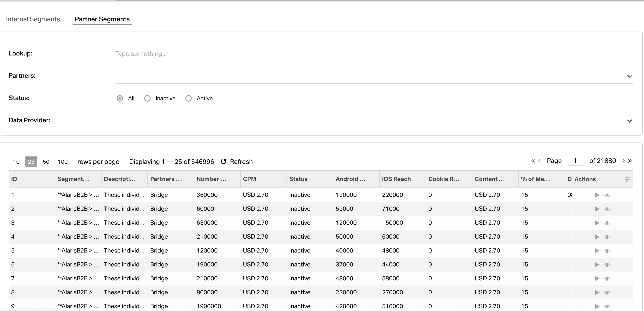Screen dimensions: 644x311
Task: Sort by the Segment... column header
Action: (78, 179)
